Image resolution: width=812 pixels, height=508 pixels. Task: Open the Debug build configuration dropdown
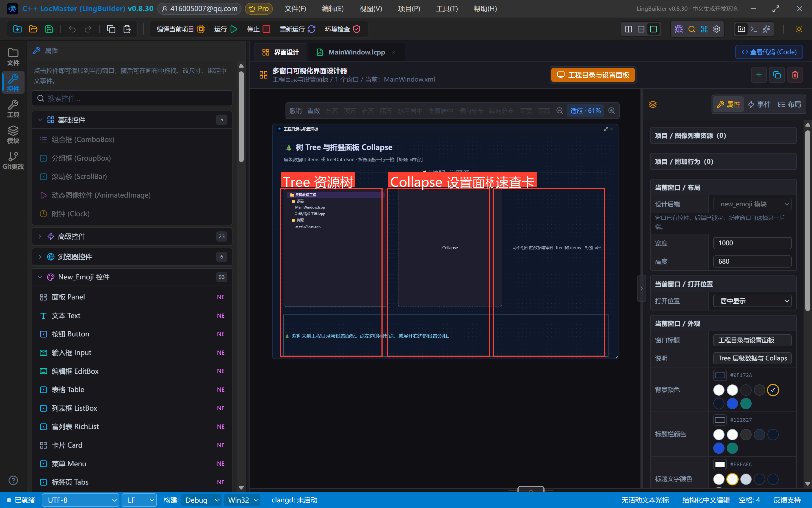[x=202, y=500]
